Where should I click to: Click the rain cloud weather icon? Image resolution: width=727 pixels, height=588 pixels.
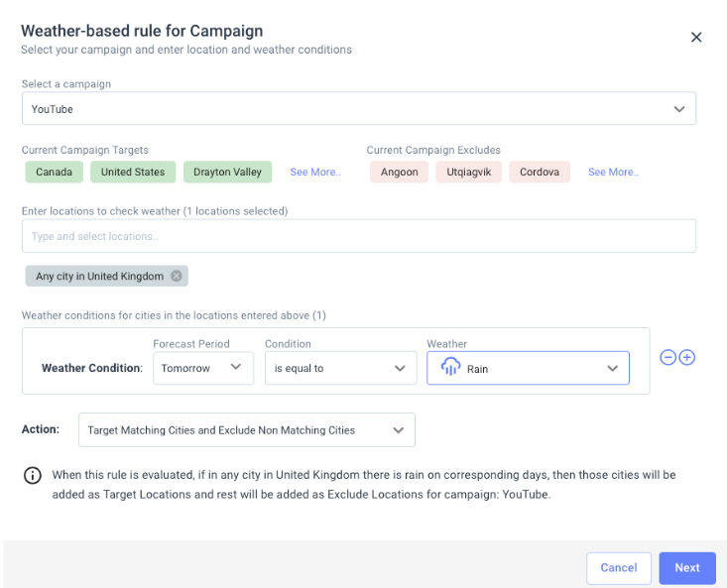[450, 367]
